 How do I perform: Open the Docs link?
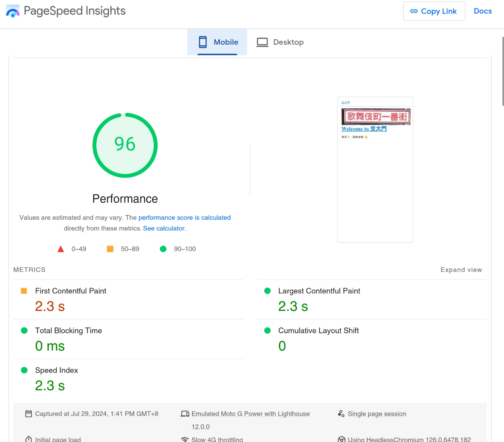[482, 11]
